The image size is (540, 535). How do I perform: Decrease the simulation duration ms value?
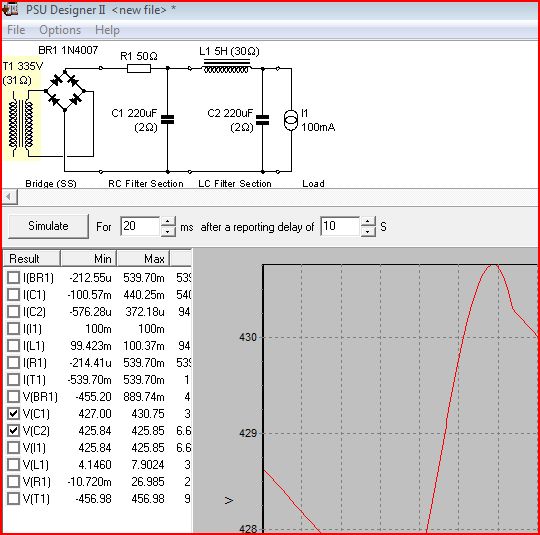coord(168,231)
